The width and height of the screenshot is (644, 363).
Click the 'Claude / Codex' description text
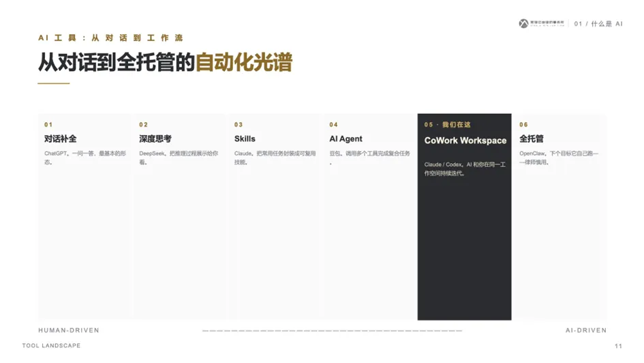pos(465,169)
